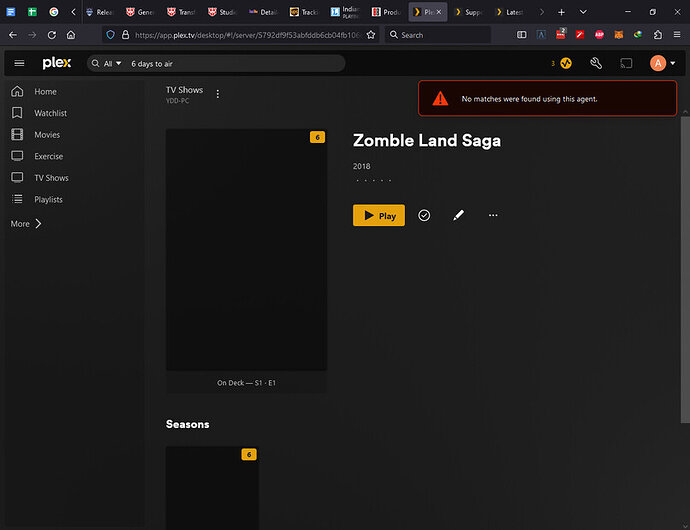Click the season poster thumbnail
The width and height of the screenshot is (690, 530).
click(x=212, y=488)
